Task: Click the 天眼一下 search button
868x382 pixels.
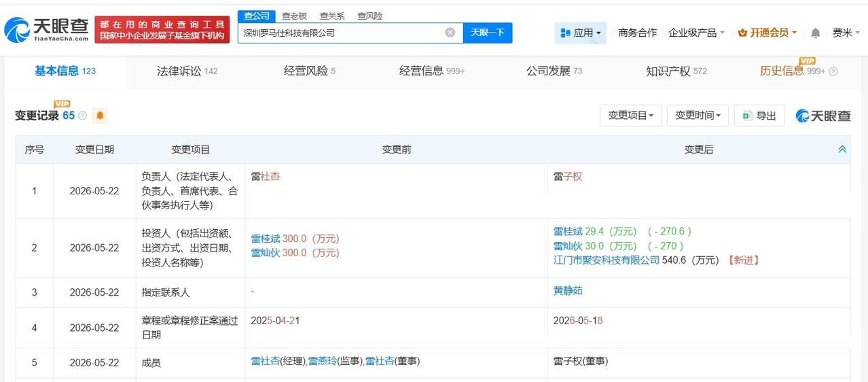Action: [488, 33]
